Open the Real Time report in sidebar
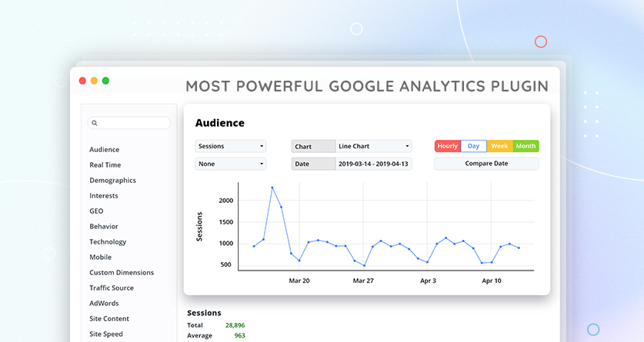644x342 pixels. 105,165
